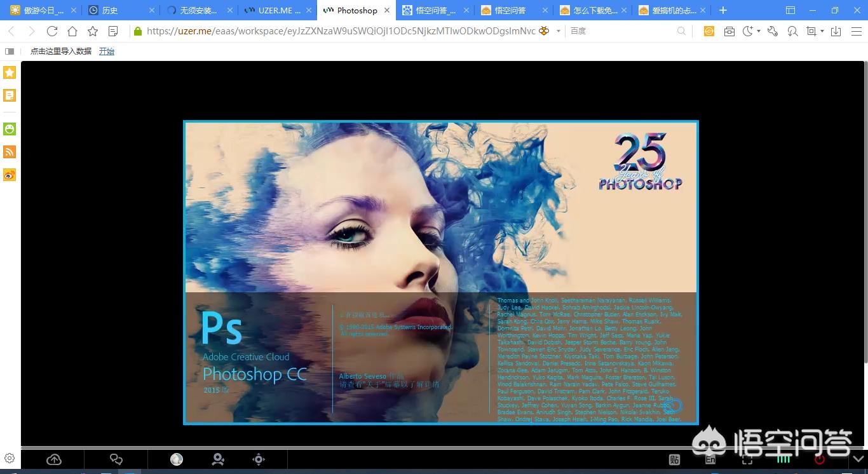Open the notes panel in sidebar
868x474 pixels.
[x=10, y=95]
